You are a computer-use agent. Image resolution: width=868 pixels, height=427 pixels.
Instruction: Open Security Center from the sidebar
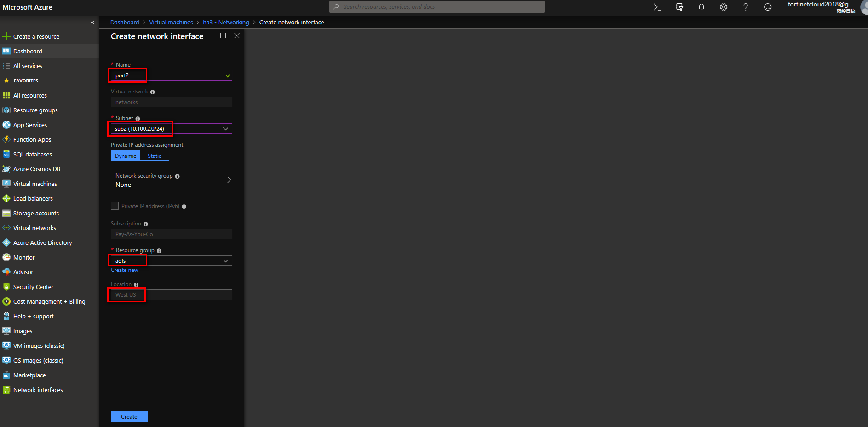[33, 287]
